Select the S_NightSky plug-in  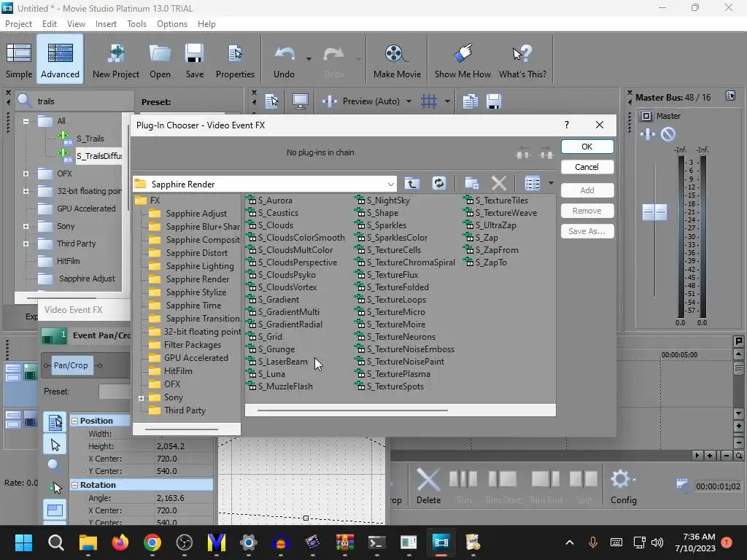(382, 201)
